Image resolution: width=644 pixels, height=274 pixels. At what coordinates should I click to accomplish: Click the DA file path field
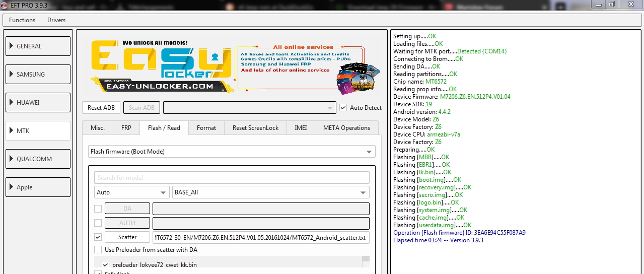[x=261, y=209]
